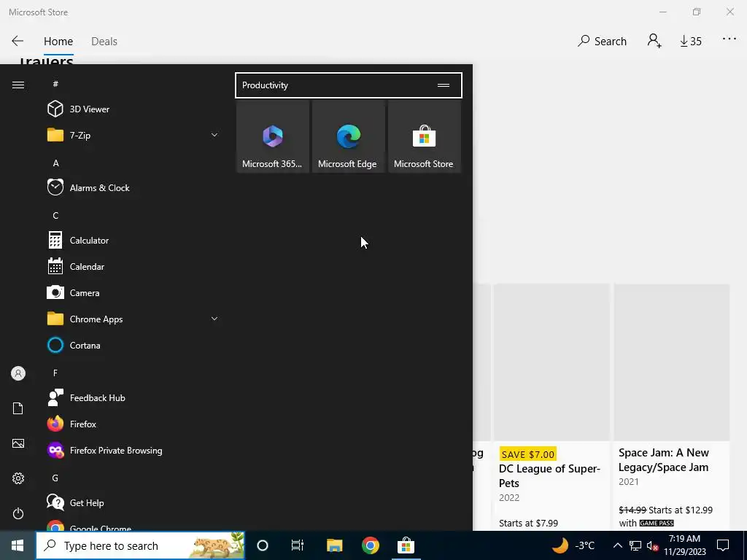Expand the Chrome Apps folder
This screenshot has width=747, height=560.
(x=133, y=319)
